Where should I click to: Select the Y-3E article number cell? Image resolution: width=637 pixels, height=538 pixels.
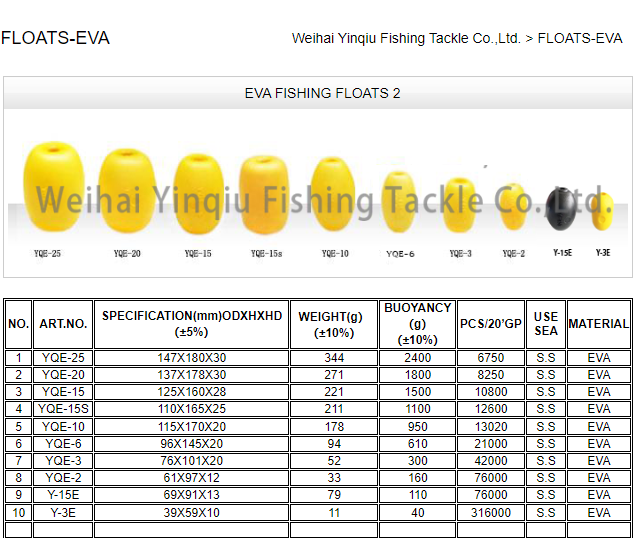pyautogui.click(x=63, y=513)
